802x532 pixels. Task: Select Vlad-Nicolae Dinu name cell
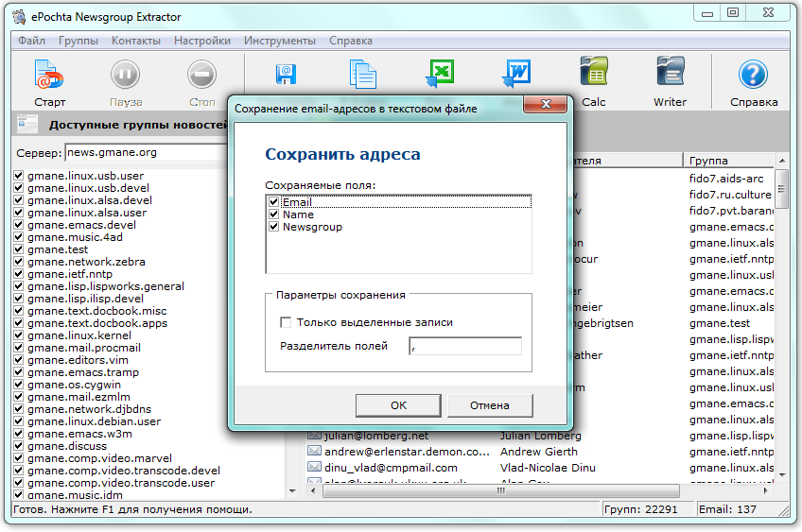pyautogui.click(x=548, y=467)
